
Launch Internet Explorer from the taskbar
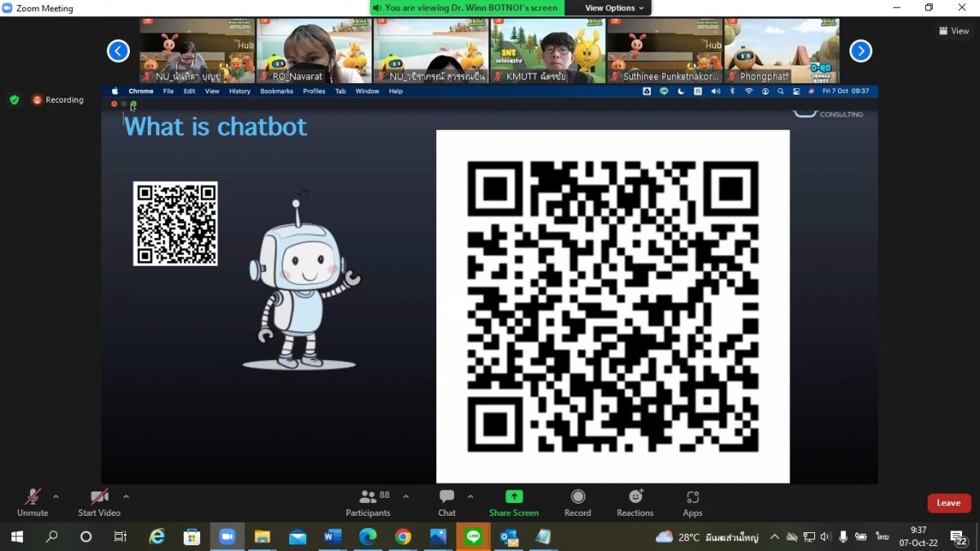pyautogui.click(x=157, y=536)
